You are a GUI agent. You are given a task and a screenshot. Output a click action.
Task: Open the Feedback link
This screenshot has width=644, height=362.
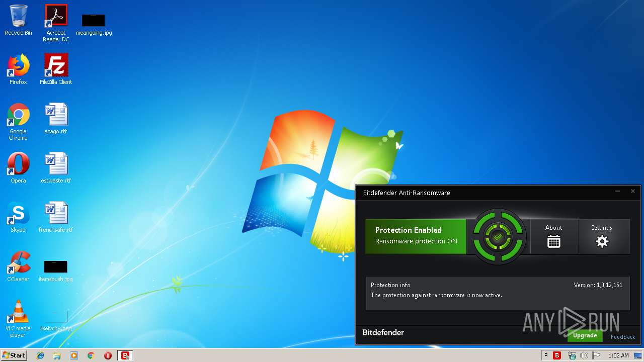coord(623,337)
